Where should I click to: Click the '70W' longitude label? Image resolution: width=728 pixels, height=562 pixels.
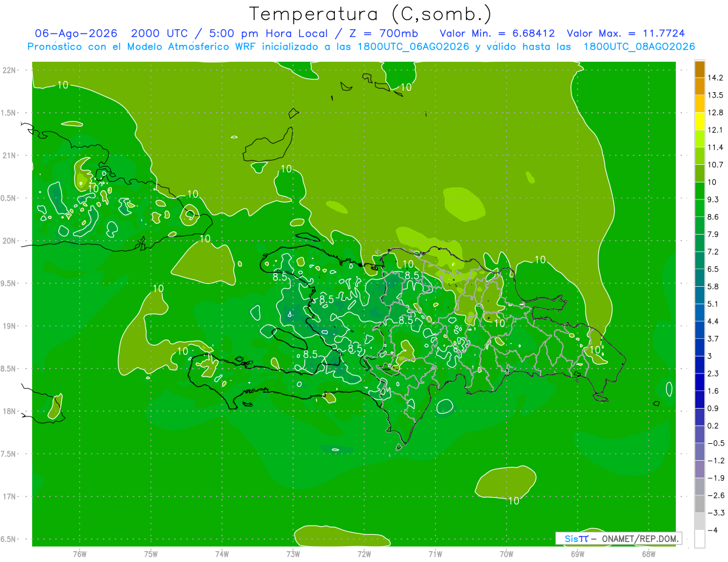click(507, 554)
